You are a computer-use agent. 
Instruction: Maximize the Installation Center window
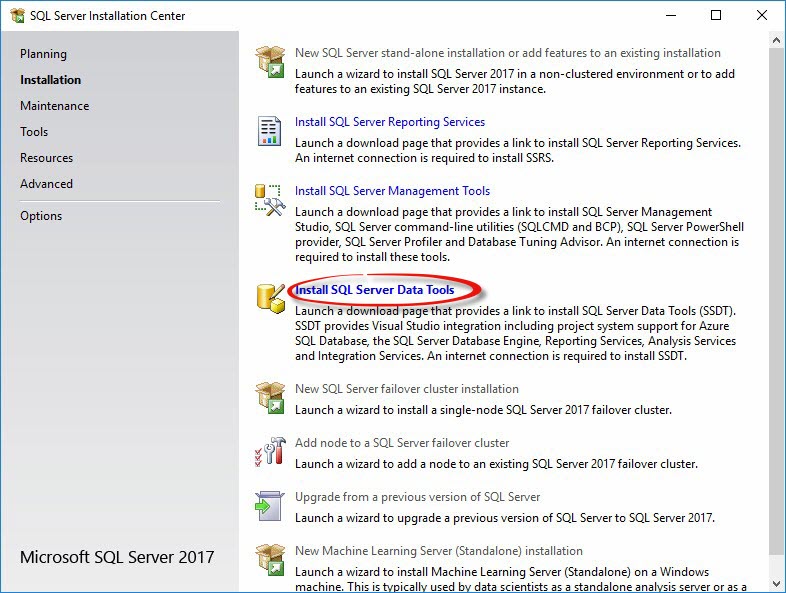pos(716,16)
